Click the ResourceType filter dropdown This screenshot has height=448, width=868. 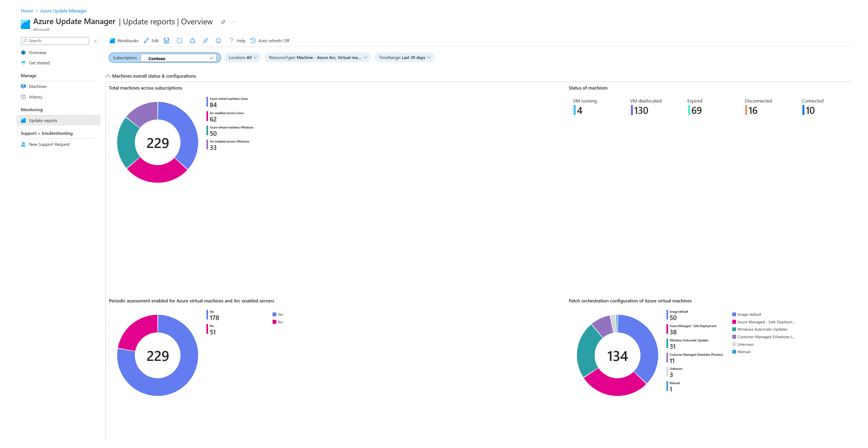point(317,57)
